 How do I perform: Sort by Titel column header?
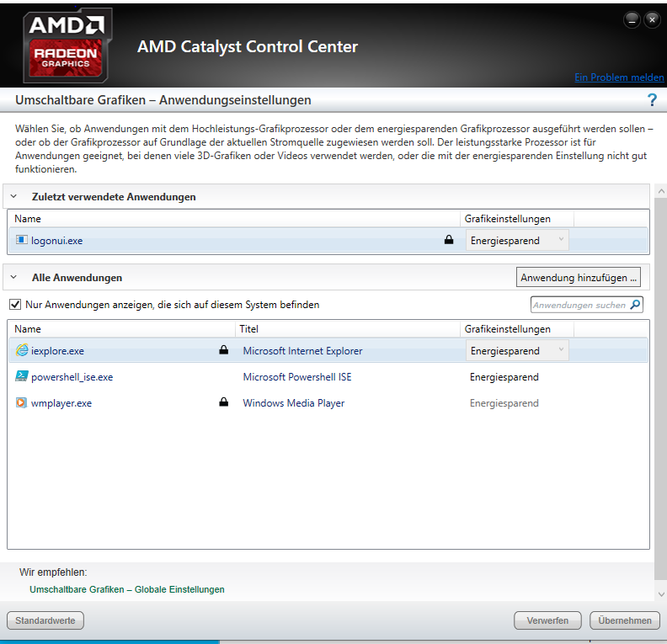point(348,329)
